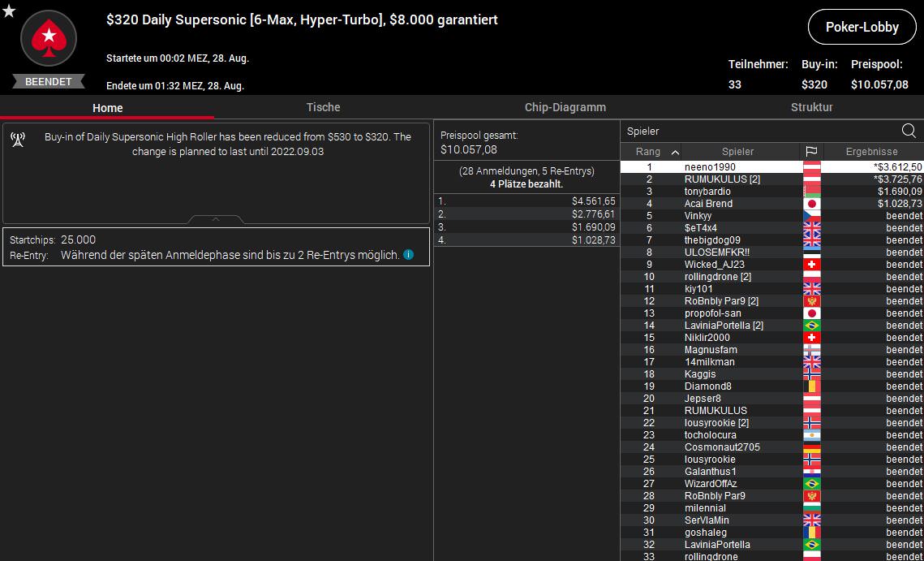
Task: Toggle the favorite star for this tournament
Action: pyautogui.click(x=9, y=11)
